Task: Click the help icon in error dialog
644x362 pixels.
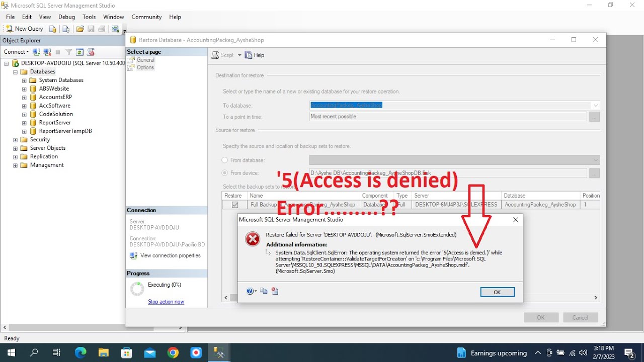Action: click(x=250, y=291)
